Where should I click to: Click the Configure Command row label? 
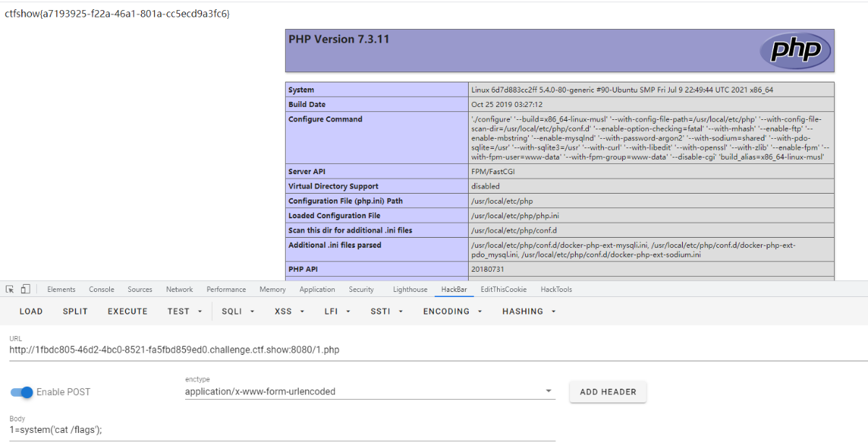tap(325, 119)
